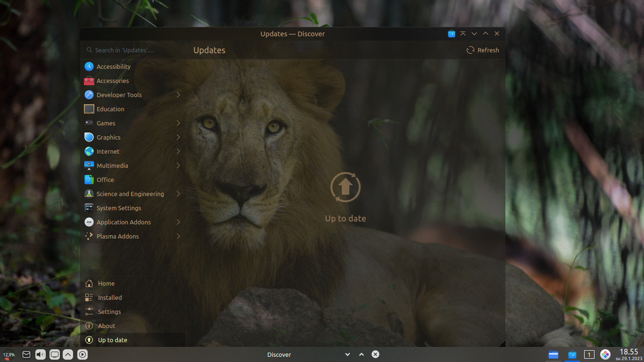The height and width of the screenshot is (362, 644).
Task: Expand the Developer Tools chevron
Action: pos(178,95)
